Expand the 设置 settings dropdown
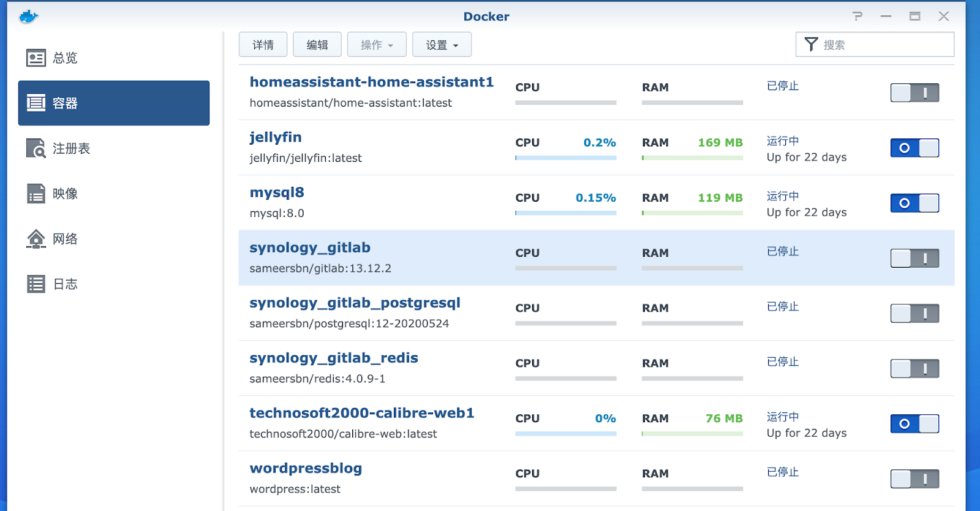This screenshot has height=511, width=980. (x=442, y=45)
